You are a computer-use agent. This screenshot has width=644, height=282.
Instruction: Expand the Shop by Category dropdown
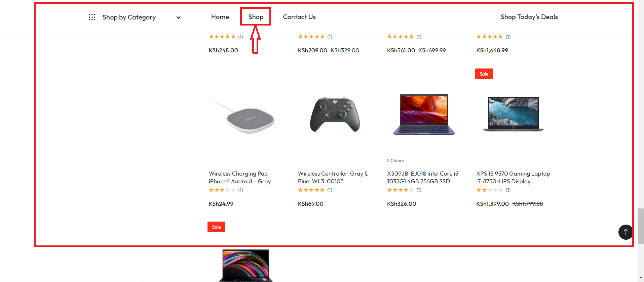[x=135, y=17]
